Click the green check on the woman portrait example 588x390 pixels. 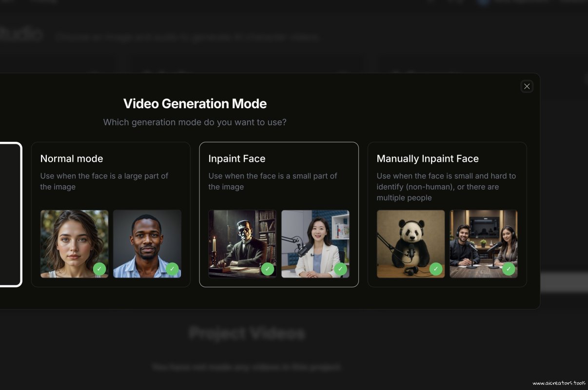pyautogui.click(x=100, y=269)
